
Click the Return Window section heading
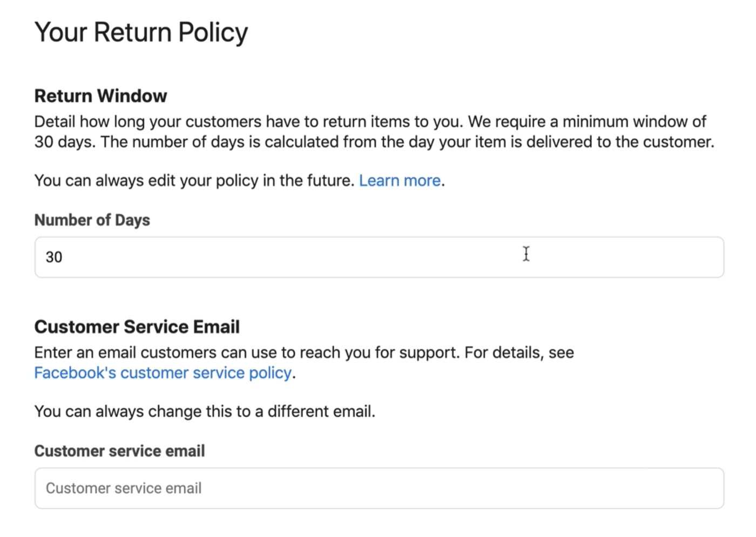coord(100,96)
